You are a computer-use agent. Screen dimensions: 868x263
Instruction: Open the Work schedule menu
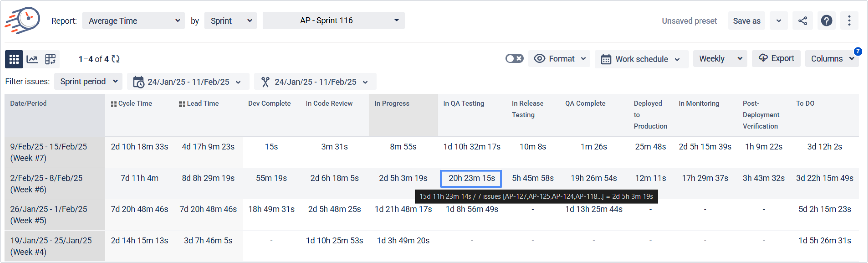pos(641,59)
